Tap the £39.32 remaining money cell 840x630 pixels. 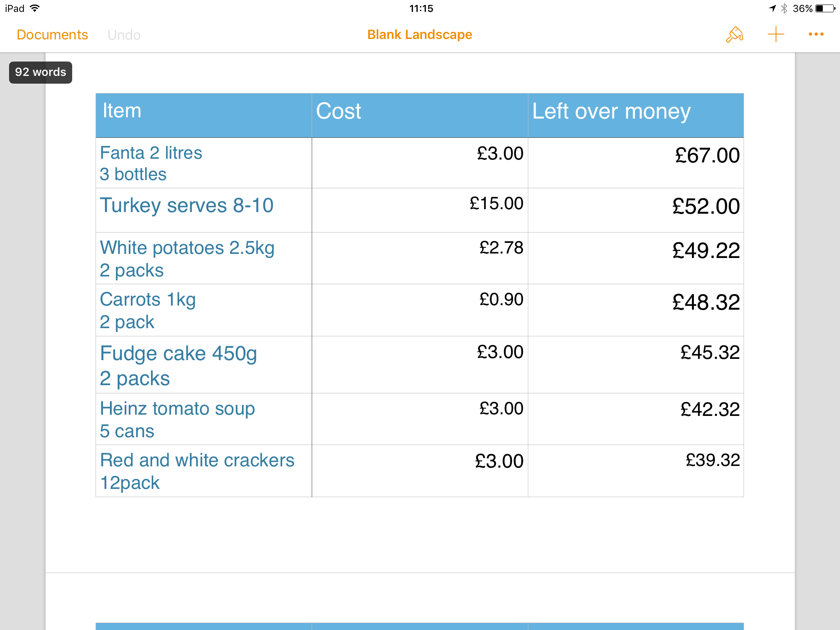(x=635, y=470)
